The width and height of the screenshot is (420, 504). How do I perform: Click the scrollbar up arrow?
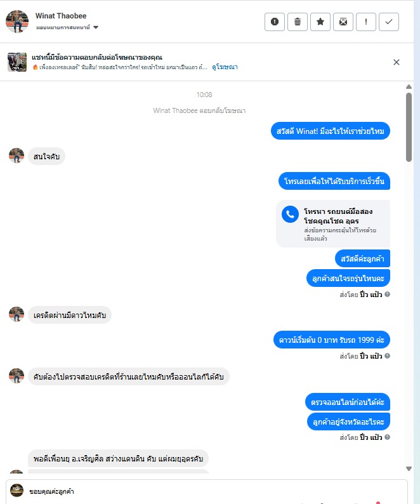pyautogui.click(x=409, y=87)
